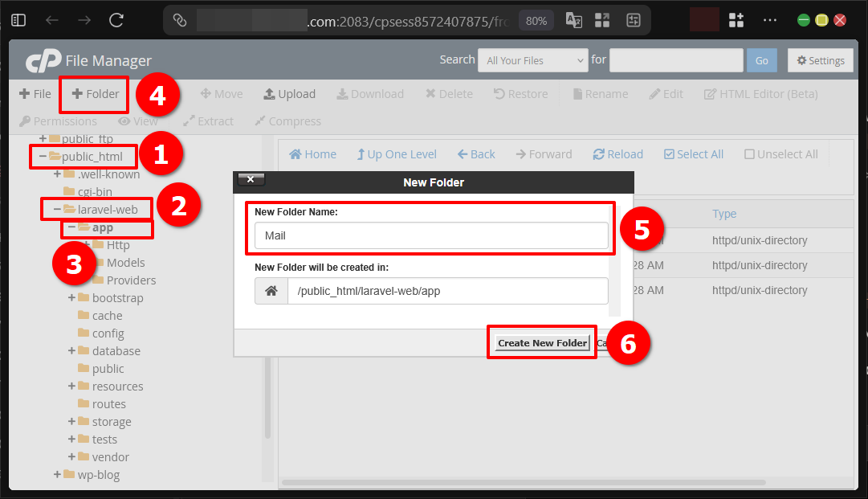The height and width of the screenshot is (499, 868).
Task: Click Select All in the file listing bar
Action: tap(693, 153)
